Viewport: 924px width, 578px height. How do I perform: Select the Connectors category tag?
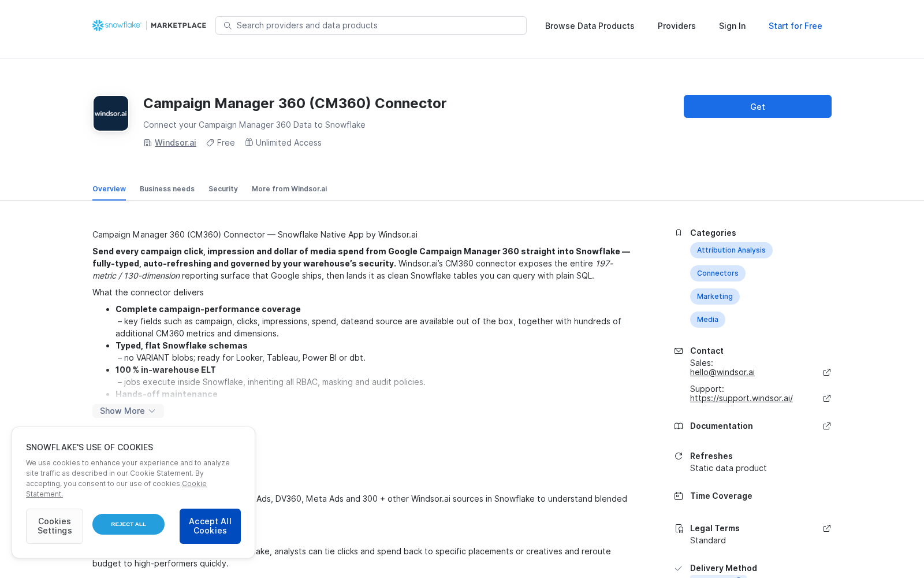718,273
